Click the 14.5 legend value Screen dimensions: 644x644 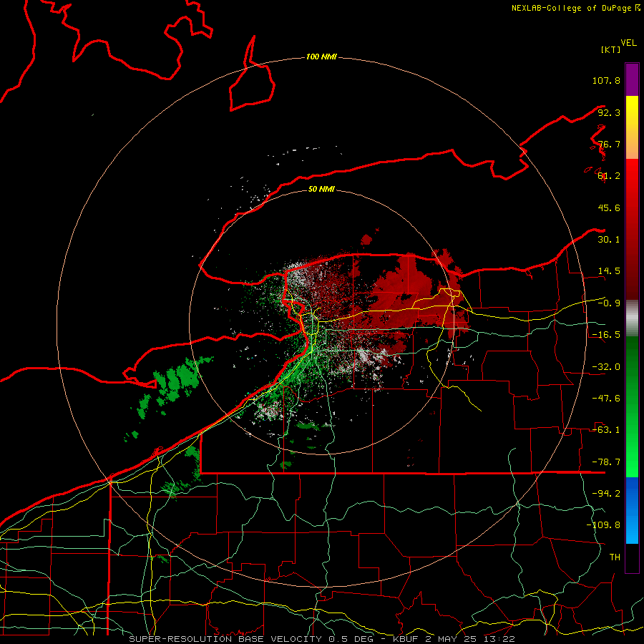click(x=609, y=271)
